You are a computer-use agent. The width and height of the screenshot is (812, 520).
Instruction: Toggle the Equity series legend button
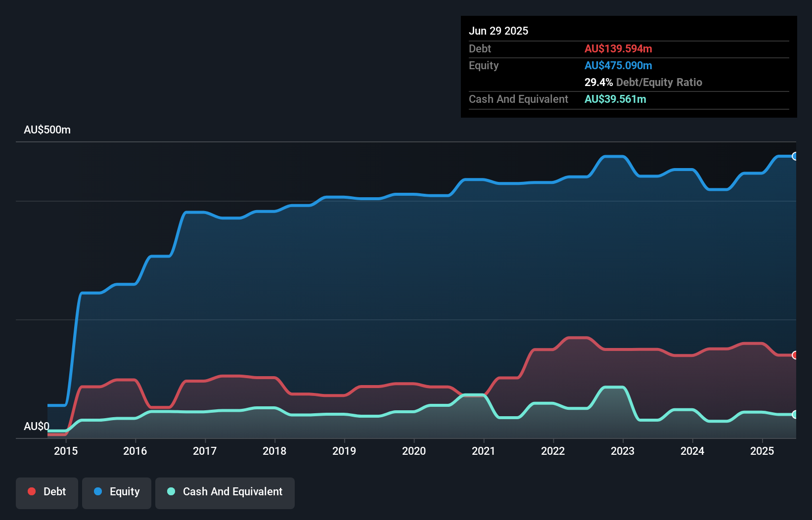pyautogui.click(x=117, y=493)
